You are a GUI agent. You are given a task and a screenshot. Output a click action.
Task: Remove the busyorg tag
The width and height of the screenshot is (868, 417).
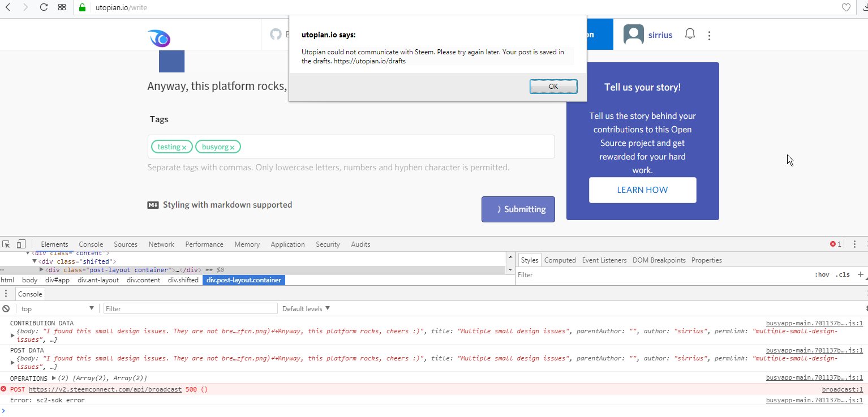click(232, 147)
